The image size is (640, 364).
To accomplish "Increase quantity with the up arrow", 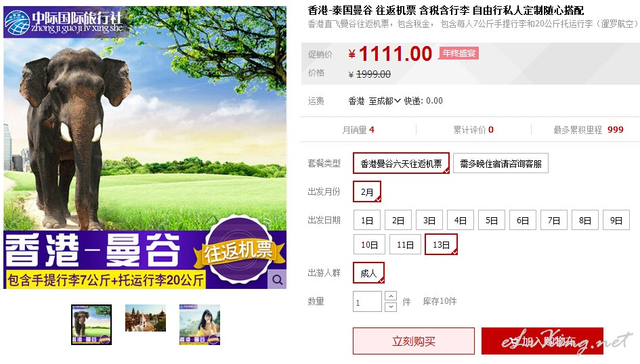I will coord(391,296).
